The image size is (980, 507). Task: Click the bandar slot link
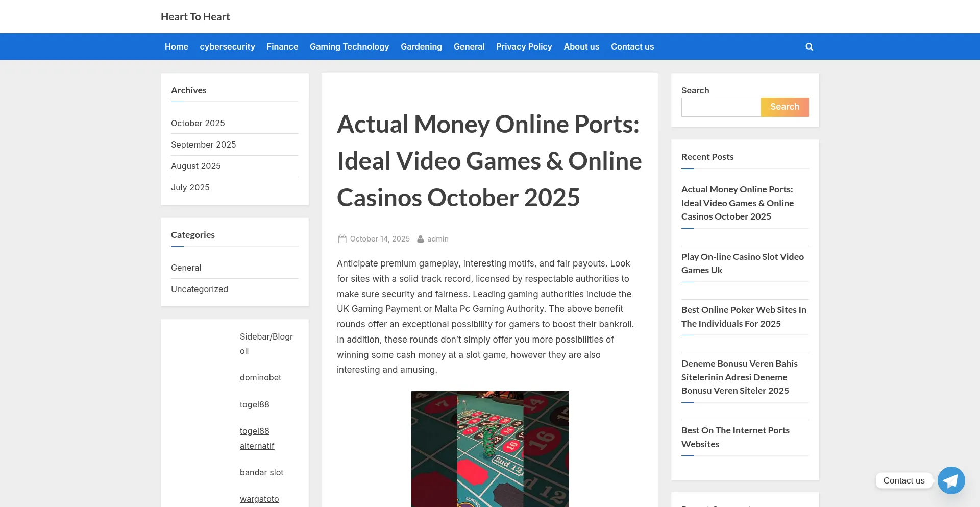click(x=261, y=472)
